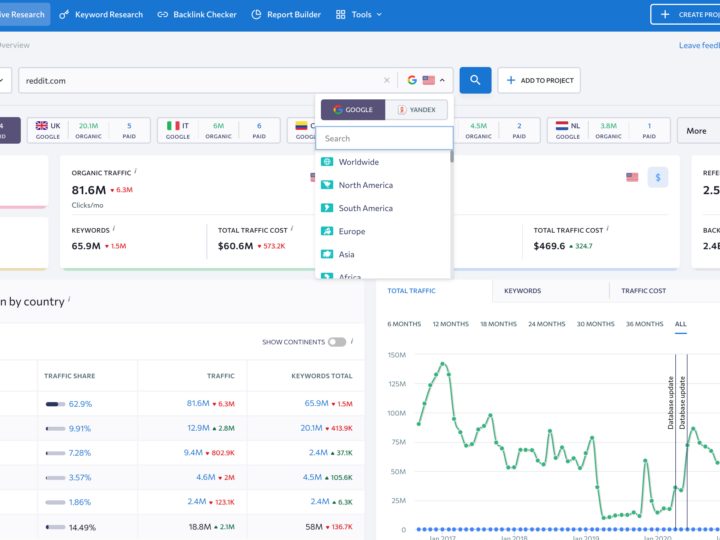The image size is (720, 540).
Task: Select North America from region list
Action: 383,185
